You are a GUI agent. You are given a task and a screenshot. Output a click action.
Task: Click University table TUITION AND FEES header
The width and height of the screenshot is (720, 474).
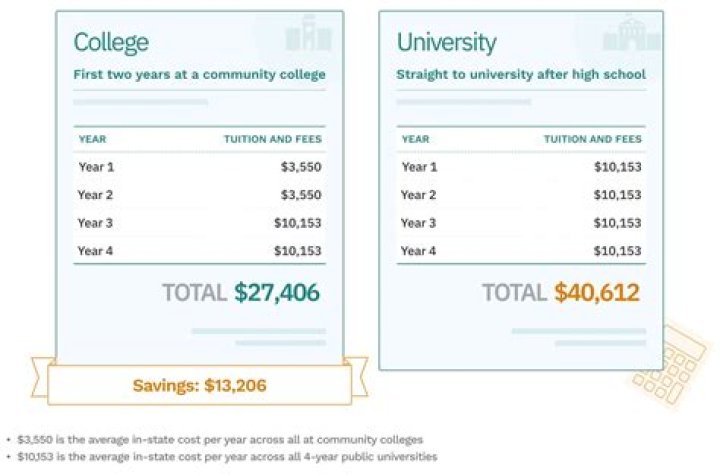pyautogui.click(x=593, y=139)
